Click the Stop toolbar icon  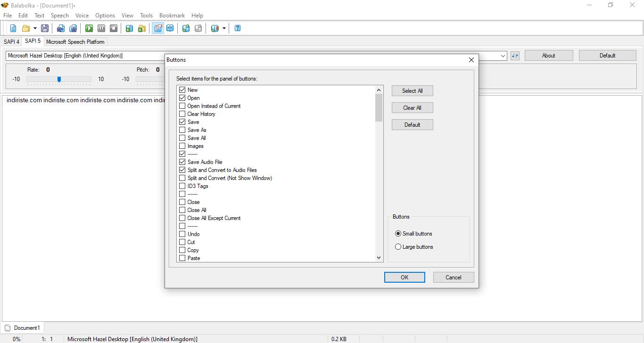click(x=114, y=28)
